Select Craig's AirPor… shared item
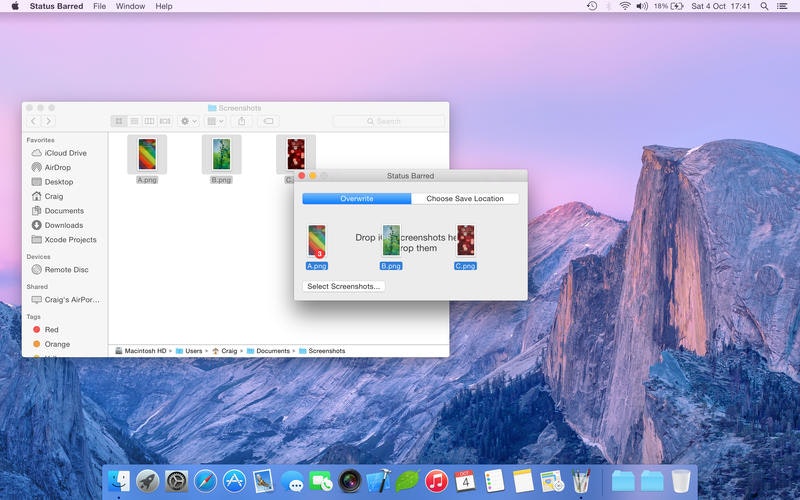The image size is (800, 500). pyautogui.click(x=65, y=299)
